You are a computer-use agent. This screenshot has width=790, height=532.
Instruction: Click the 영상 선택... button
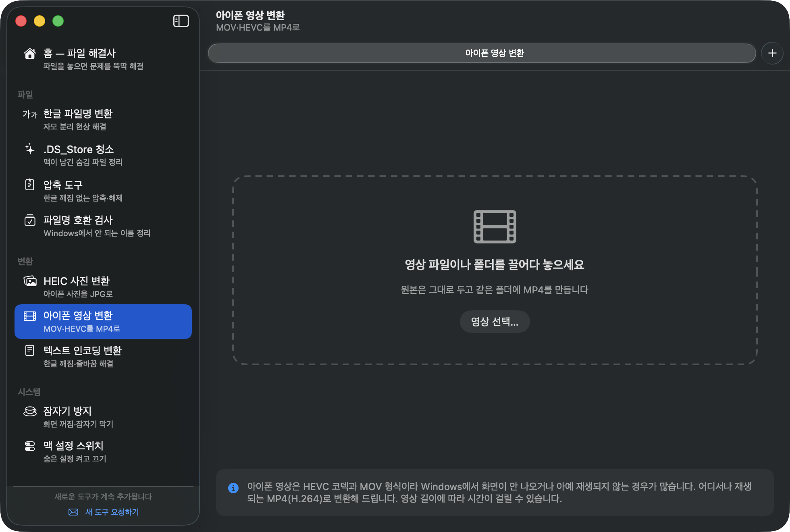pos(495,322)
